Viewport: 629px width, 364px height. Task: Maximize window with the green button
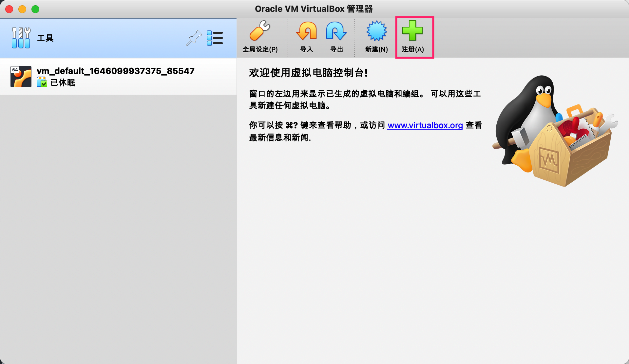[35, 9]
